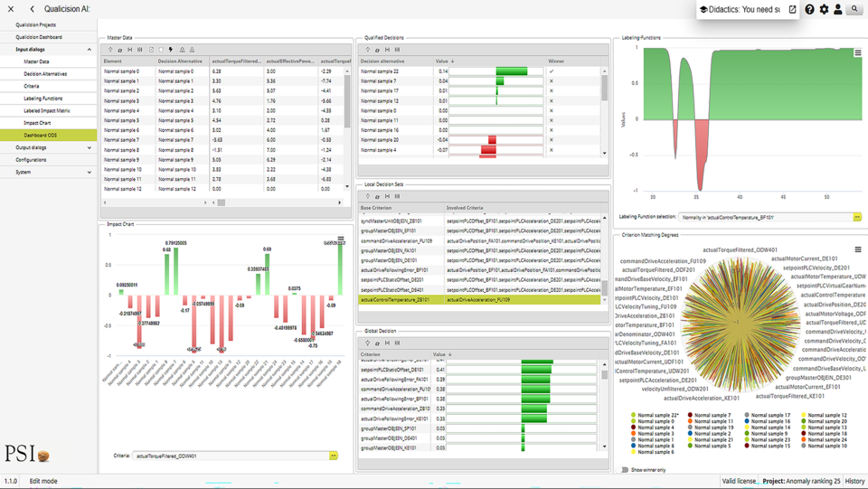Screen dimensions: 868x489
Task: Open the user profile icon
Action: pos(838,9)
